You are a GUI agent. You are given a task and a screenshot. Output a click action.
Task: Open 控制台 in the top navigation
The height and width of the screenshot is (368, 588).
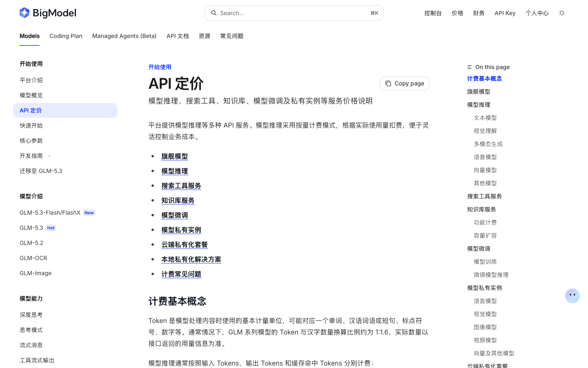(x=433, y=13)
